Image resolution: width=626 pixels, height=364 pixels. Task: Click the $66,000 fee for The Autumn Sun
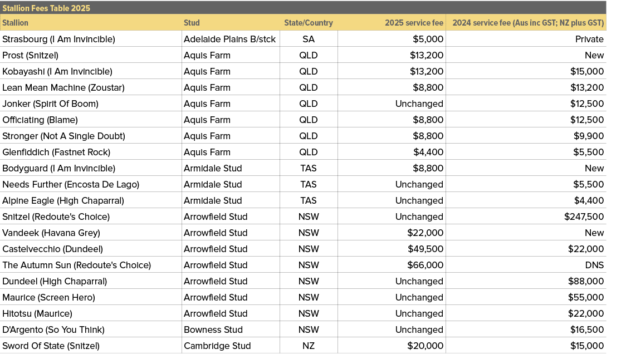click(x=423, y=265)
